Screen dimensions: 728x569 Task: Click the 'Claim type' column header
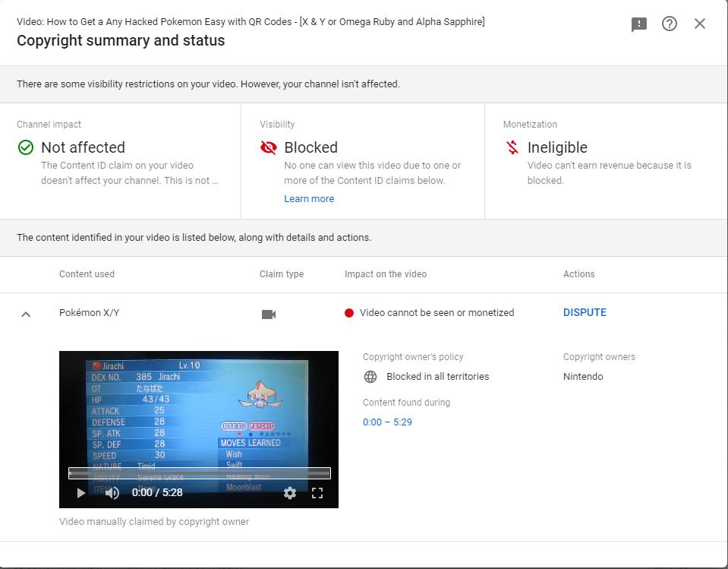coord(282,274)
